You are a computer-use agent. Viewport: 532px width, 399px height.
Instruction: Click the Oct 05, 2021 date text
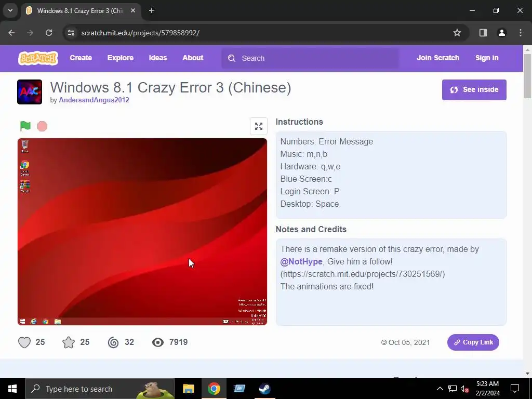pyautogui.click(x=409, y=342)
